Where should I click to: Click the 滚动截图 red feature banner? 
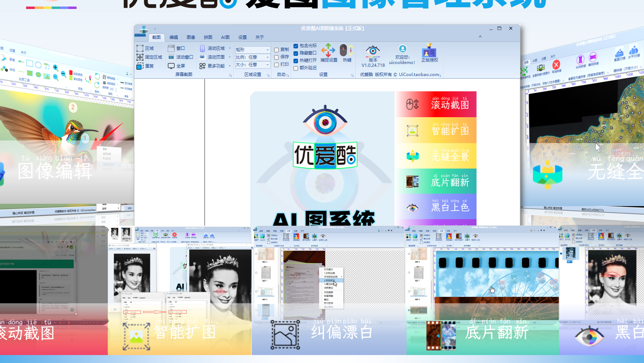click(x=436, y=104)
